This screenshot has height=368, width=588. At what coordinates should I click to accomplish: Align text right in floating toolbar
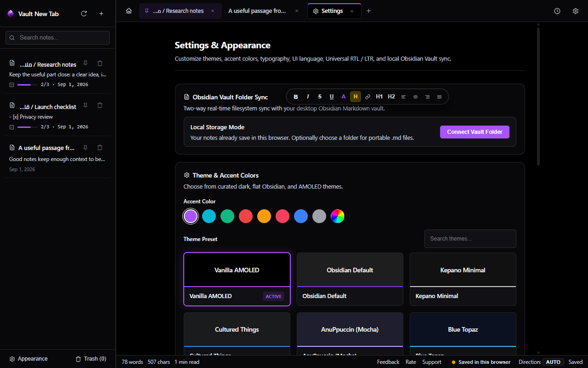pos(427,97)
